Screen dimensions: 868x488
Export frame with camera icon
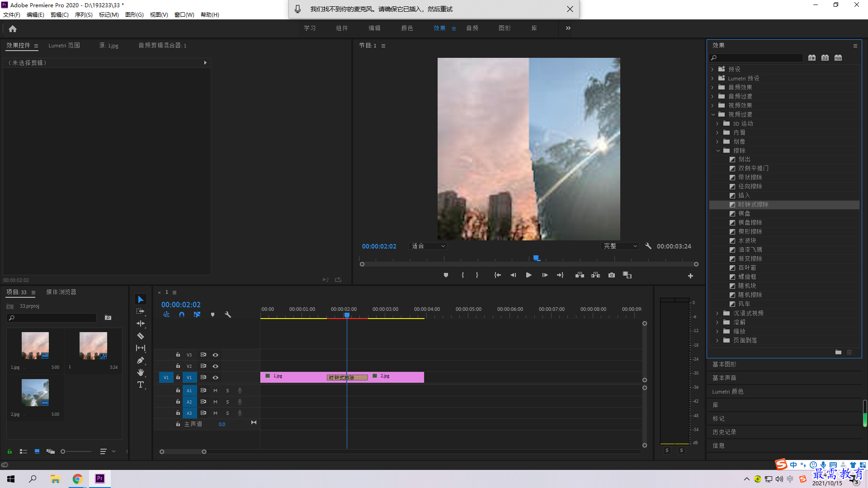(612, 275)
